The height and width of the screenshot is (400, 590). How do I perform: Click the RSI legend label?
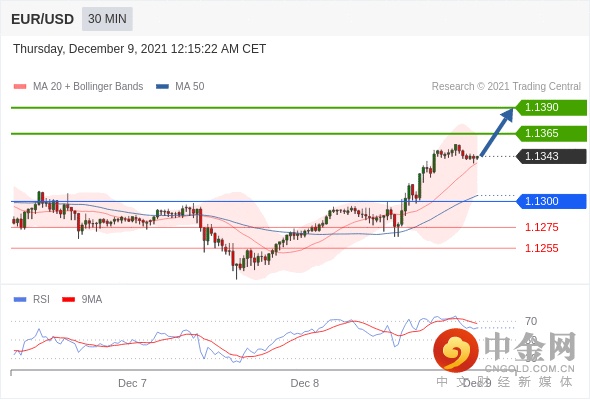41,300
